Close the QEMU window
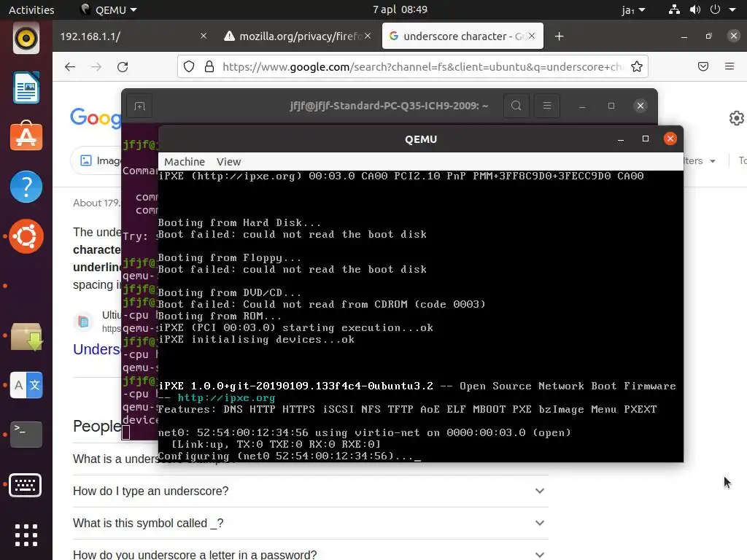This screenshot has width=747, height=560. pyautogui.click(x=670, y=139)
